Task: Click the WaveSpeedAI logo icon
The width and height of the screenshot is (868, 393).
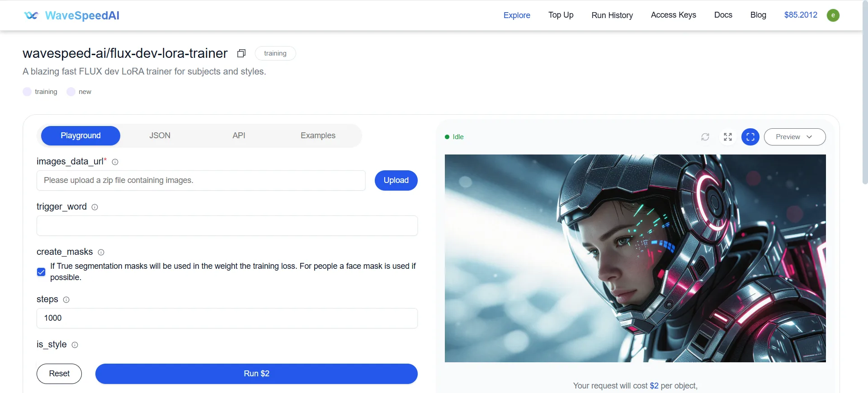Action: click(31, 15)
